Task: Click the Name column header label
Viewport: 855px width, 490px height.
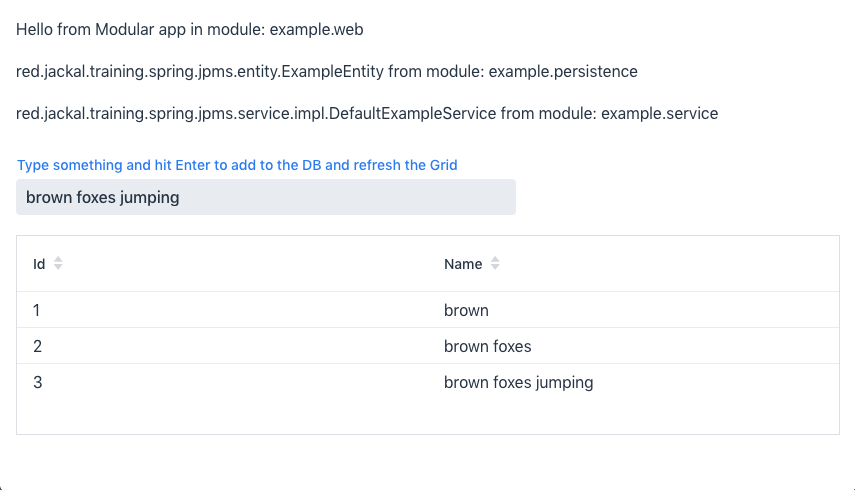Action: click(463, 264)
